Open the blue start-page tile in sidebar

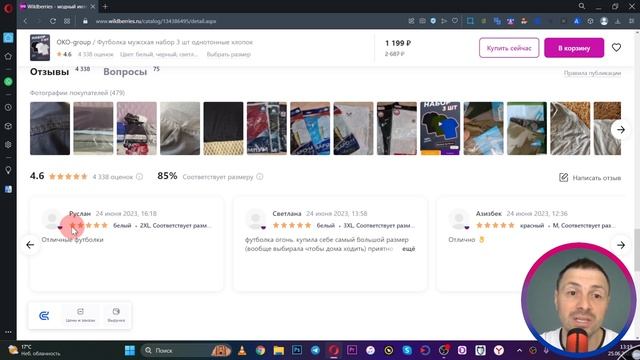(8, 38)
